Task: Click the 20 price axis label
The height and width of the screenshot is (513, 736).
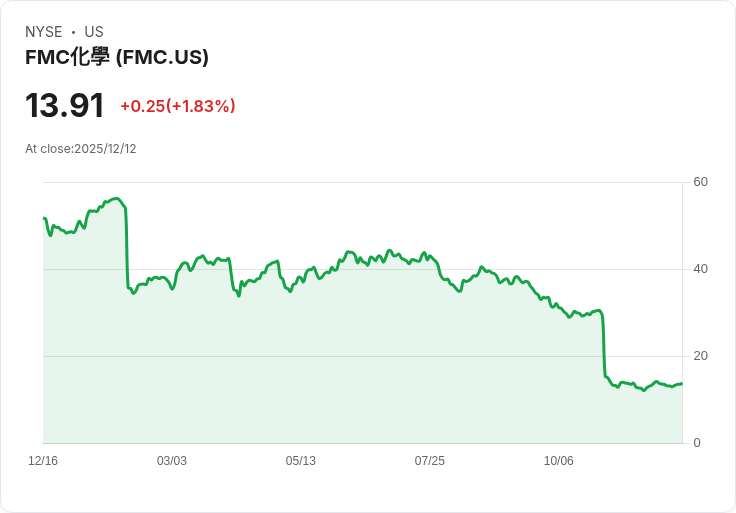Action: (701, 356)
